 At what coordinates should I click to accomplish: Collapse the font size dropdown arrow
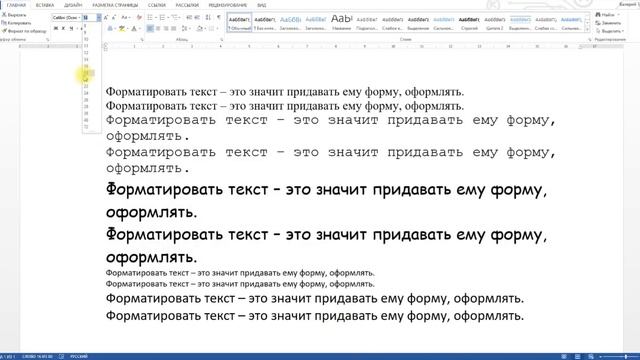click(99, 18)
